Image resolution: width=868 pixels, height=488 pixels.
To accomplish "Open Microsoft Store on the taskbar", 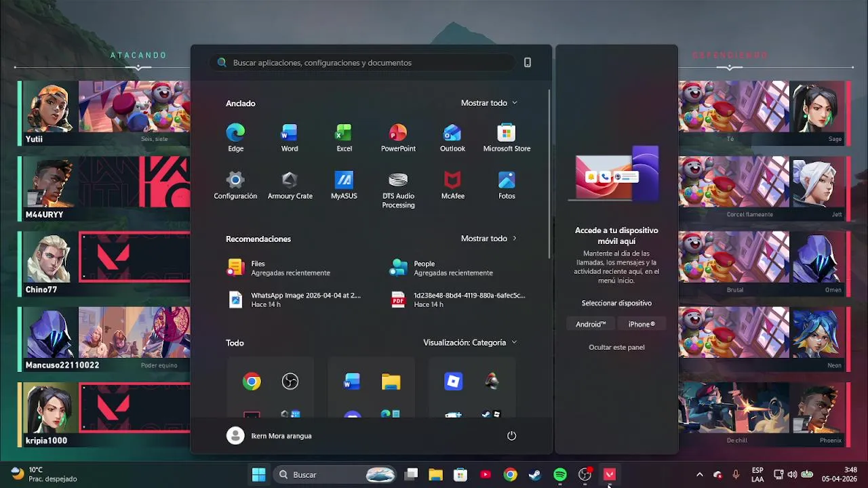I will [460, 474].
